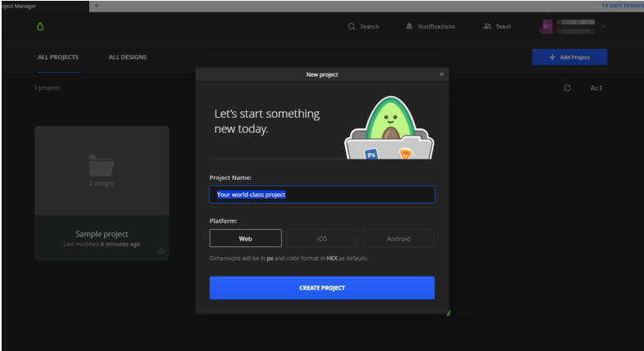Screen dimensions: 644x351
Task: Open the Sample project settings gear
Action: (161, 251)
